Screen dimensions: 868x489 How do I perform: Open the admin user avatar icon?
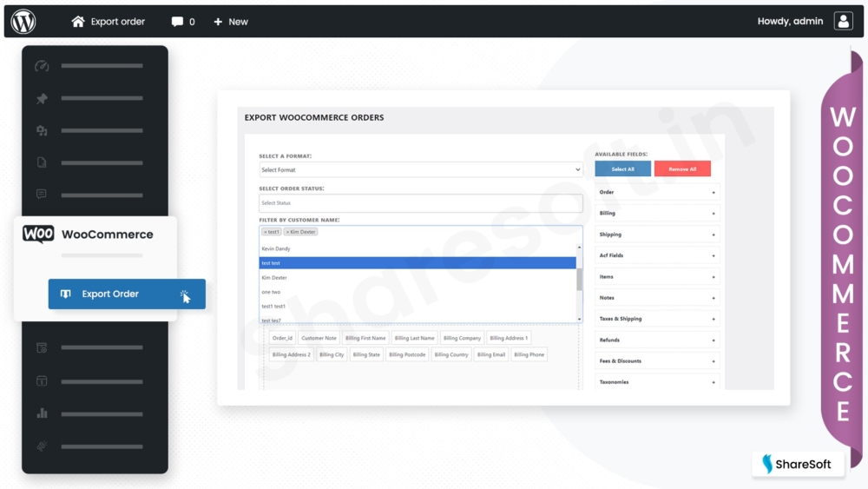(x=843, y=21)
